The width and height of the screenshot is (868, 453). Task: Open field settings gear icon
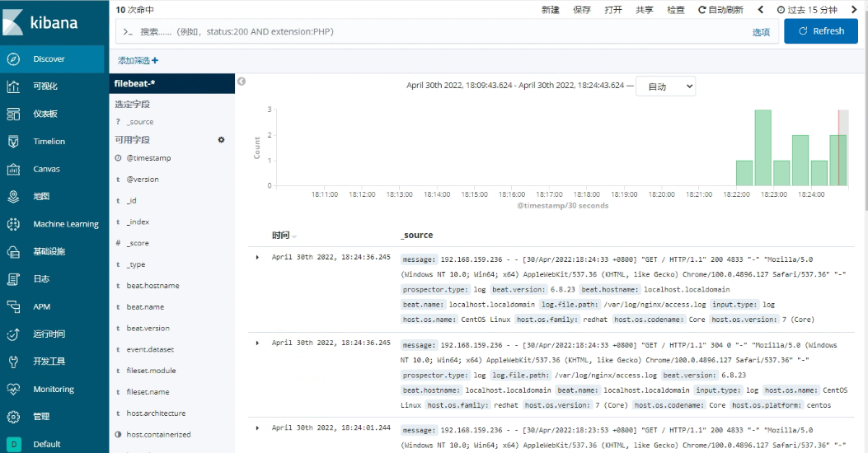click(222, 140)
